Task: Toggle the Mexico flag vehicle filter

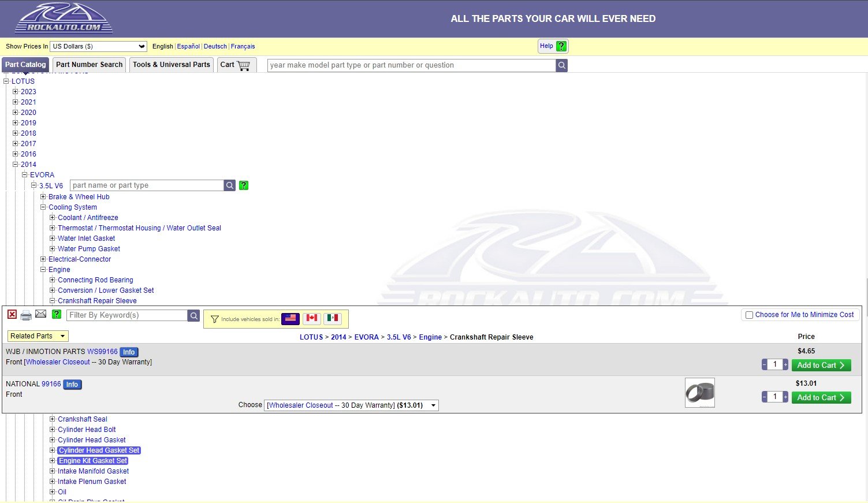Action: [x=333, y=318]
